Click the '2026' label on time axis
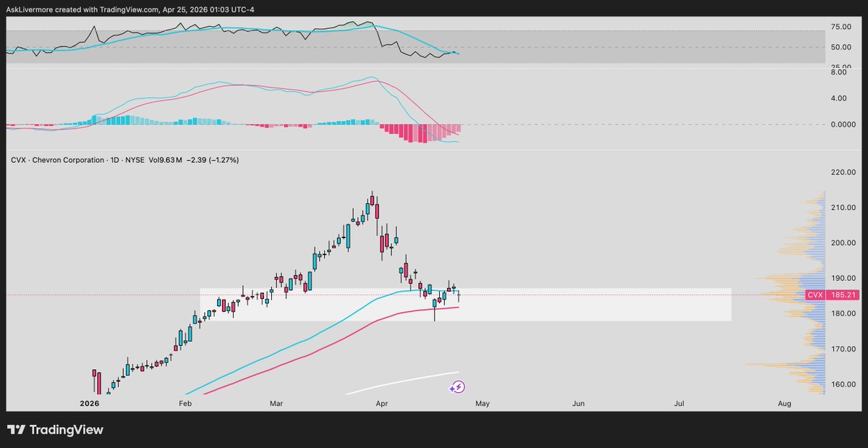 90,403
